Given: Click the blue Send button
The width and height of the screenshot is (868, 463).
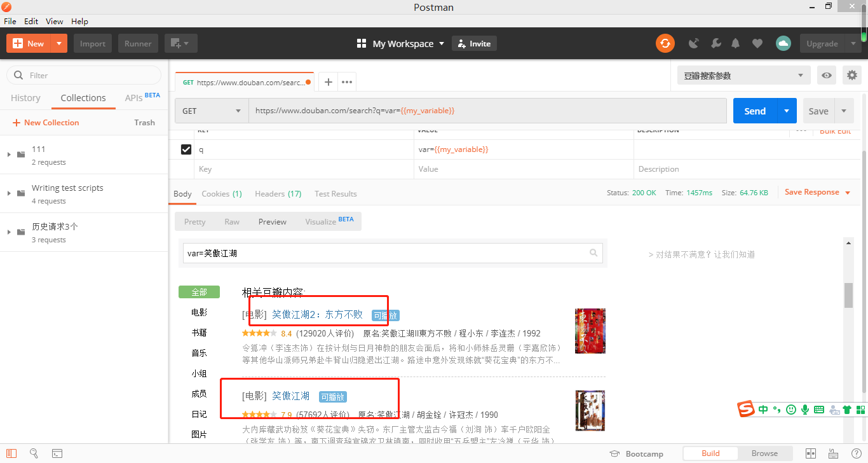Looking at the screenshot, I should 755,111.
